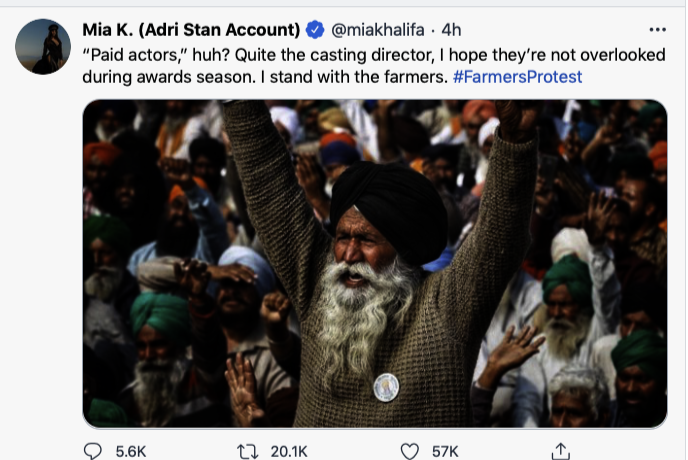Click the "Paid actors," quoted text in tweet

pos(128,54)
